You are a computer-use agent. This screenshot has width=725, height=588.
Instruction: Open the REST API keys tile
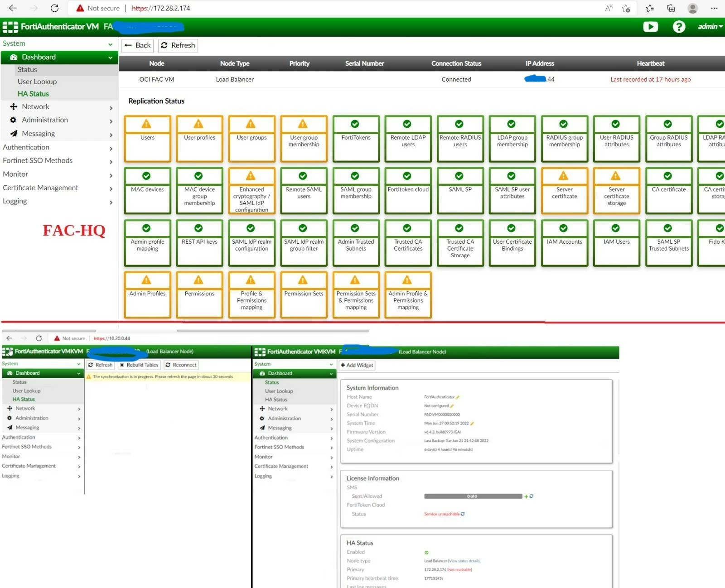[199, 243]
